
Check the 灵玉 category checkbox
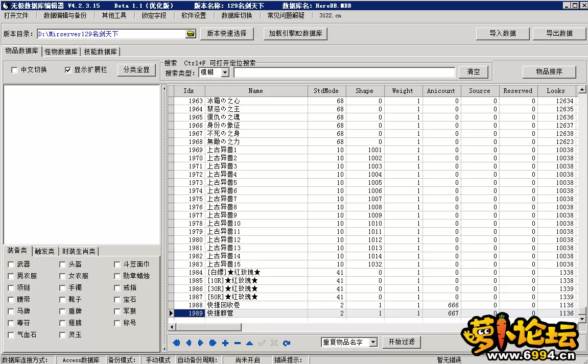click(x=62, y=335)
